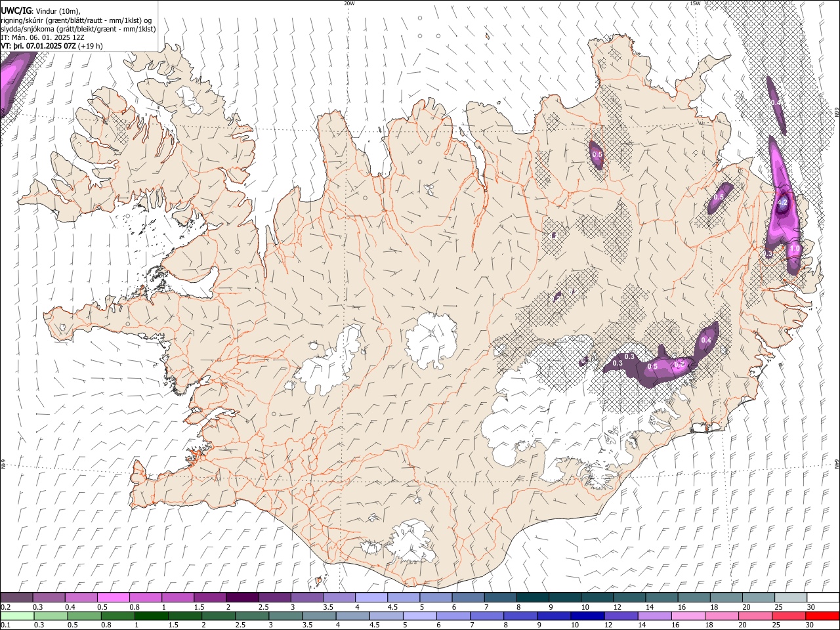Click the '4.2' precipitation value on the map
840x630 pixels.
point(782,203)
